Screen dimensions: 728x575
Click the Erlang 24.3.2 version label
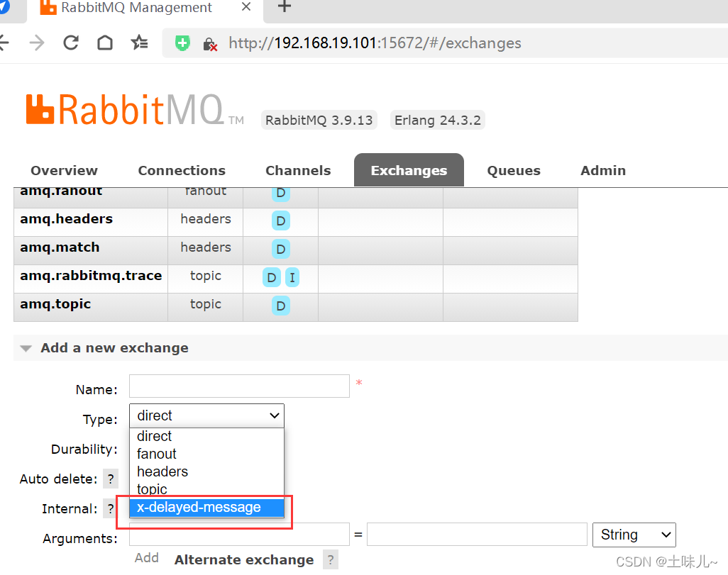pyautogui.click(x=438, y=121)
